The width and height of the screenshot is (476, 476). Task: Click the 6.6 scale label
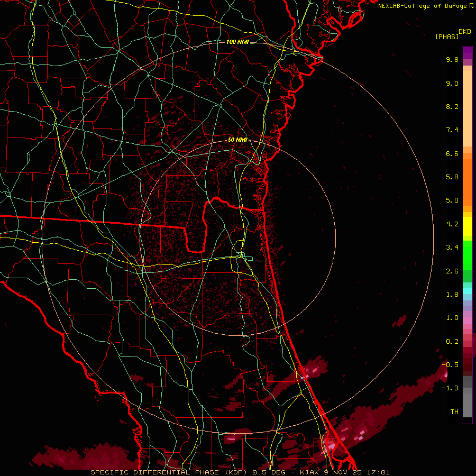(452, 153)
